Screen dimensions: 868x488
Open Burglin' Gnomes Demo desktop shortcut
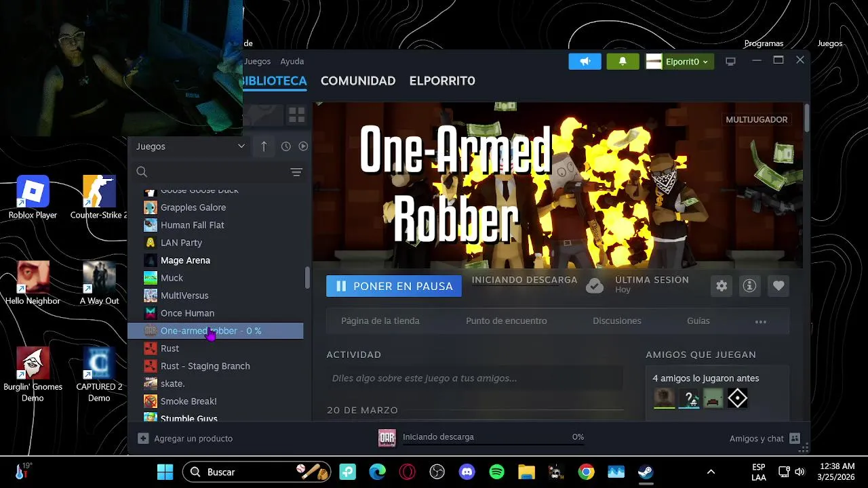coord(33,375)
